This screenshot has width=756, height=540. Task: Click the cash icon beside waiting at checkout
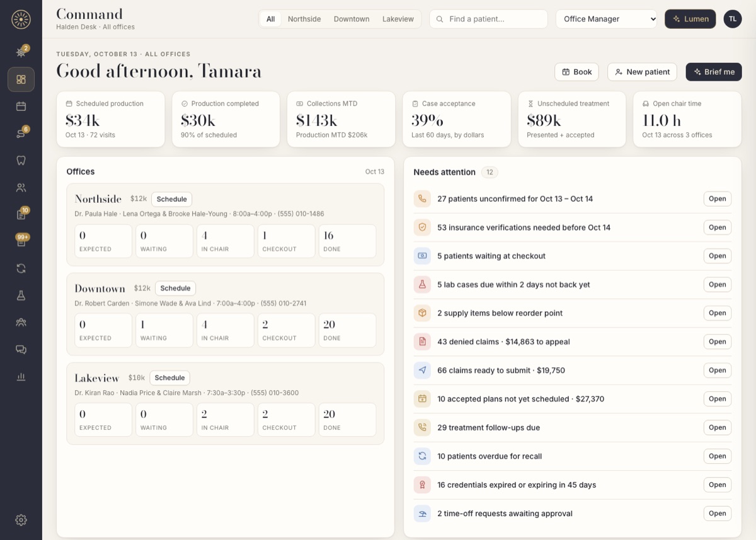(x=422, y=256)
